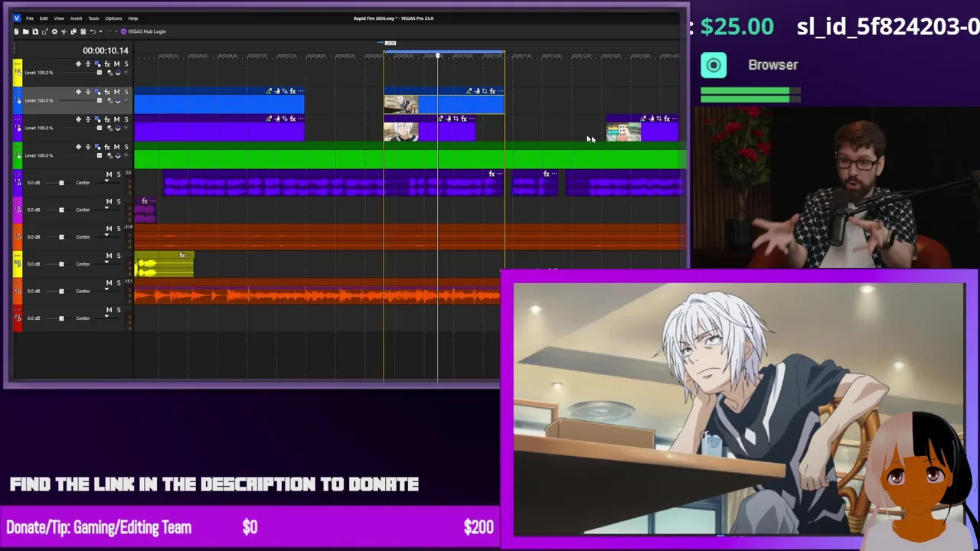
Task: Click the Cut scissors toolbar icon
Action: [x=64, y=31]
